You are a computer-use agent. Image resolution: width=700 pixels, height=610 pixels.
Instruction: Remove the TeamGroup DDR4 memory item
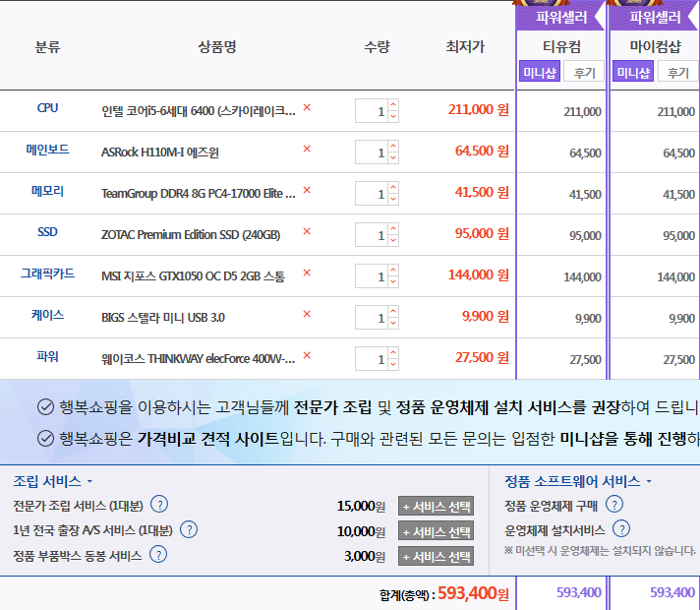(x=307, y=190)
